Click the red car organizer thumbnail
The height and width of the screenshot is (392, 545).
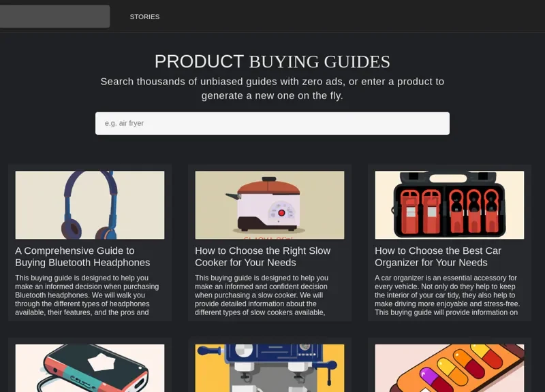[x=449, y=205]
